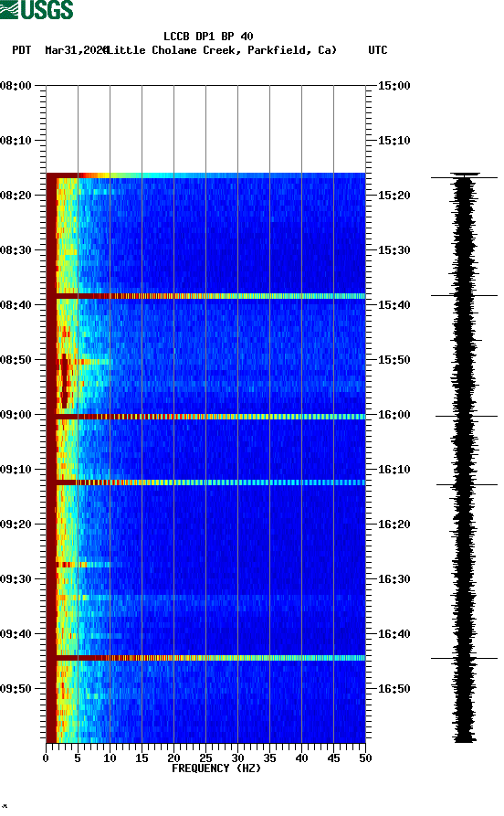Click the 09:10 PDT time label
Image resolution: width=504 pixels, height=816 pixels.
point(16,470)
